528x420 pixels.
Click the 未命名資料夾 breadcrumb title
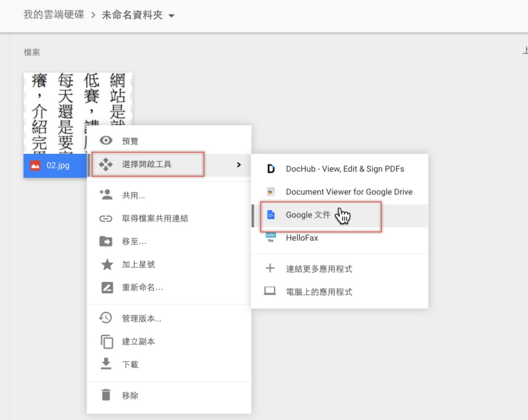point(133,15)
